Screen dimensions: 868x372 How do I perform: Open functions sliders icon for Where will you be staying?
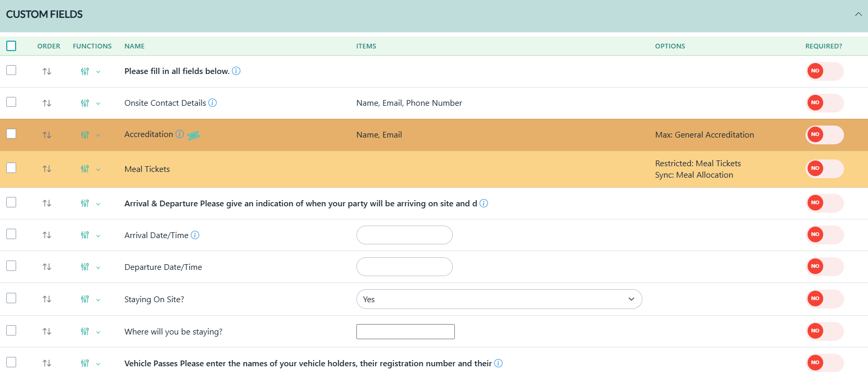tap(85, 331)
